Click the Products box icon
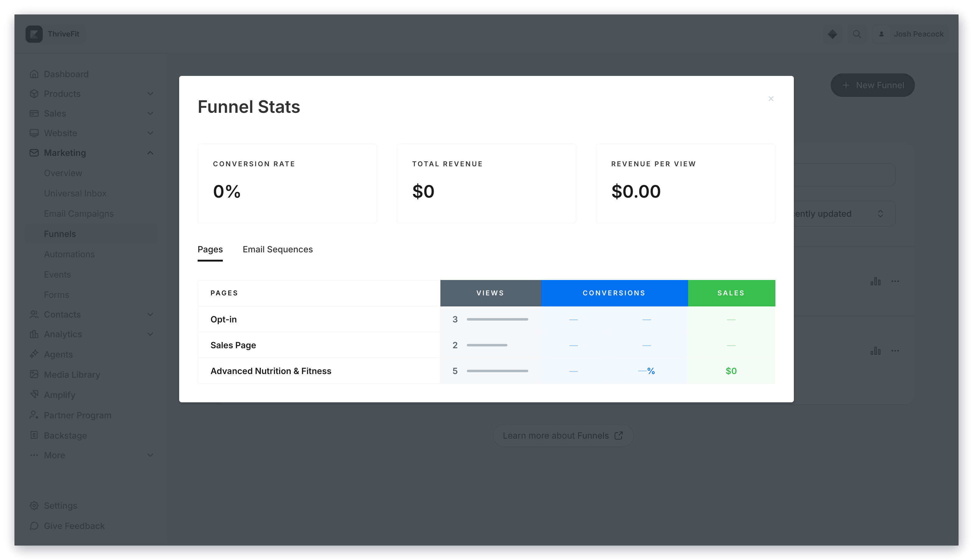The width and height of the screenshot is (973, 560). point(34,93)
